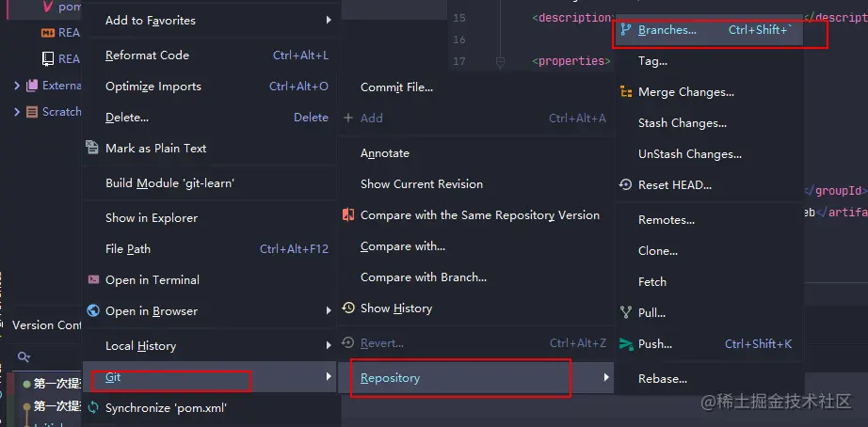Image resolution: width=868 pixels, height=427 pixels.
Task: Select Rebase... entry
Action: (x=709, y=379)
